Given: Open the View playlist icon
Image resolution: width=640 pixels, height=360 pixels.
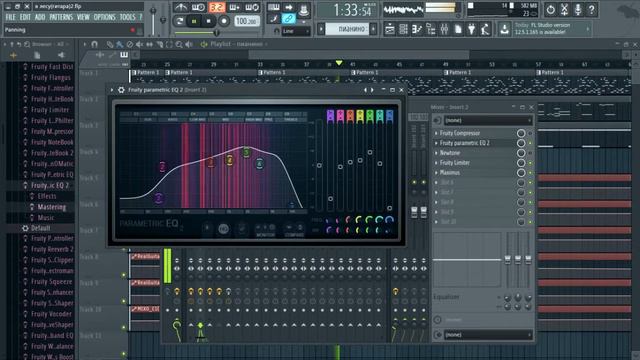Looking at the screenshot, I should click(390, 29).
